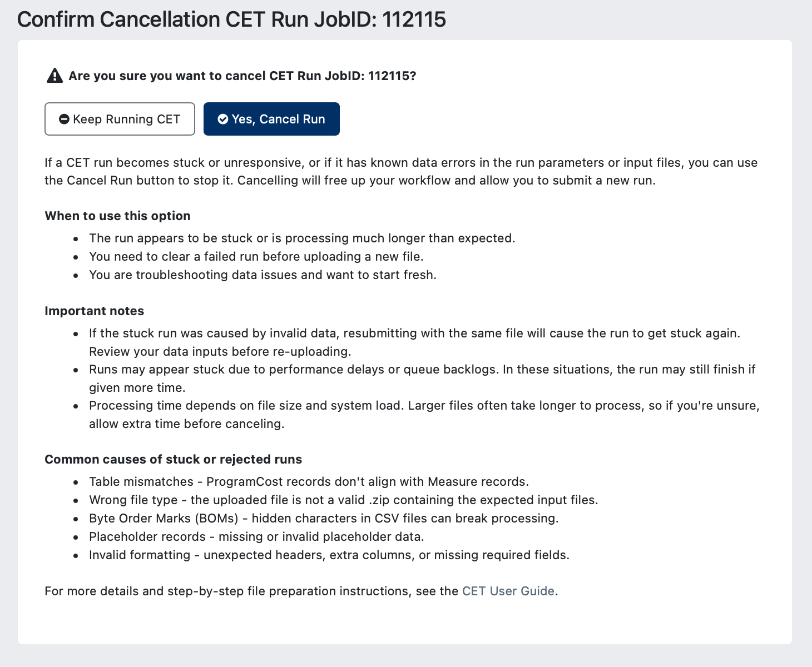The width and height of the screenshot is (812, 667).
Task: Click the 'Wrong file type' bullet item
Action: (344, 500)
